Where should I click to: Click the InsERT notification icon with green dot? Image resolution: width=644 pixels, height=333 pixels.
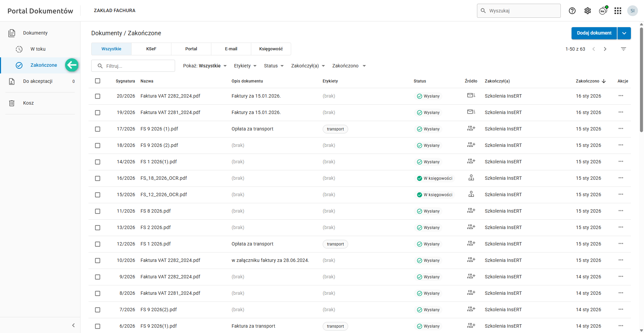(603, 11)
